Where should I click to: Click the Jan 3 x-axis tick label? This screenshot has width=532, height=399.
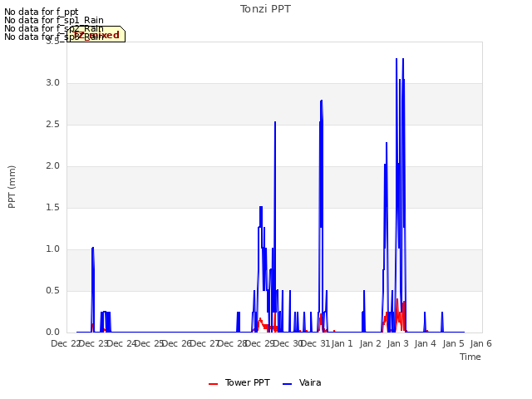coord(397,343)
